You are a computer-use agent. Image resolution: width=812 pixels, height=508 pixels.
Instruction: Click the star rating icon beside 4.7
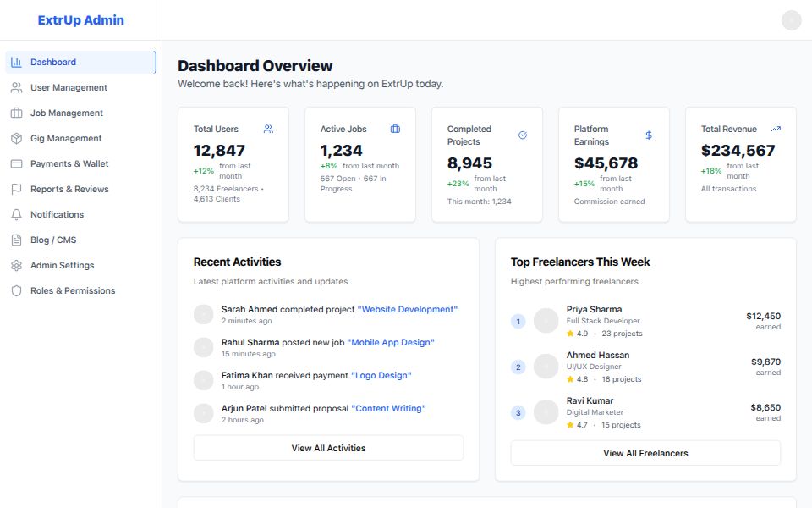570,424
